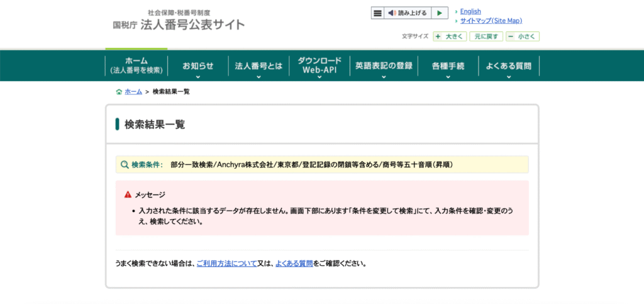Click the ホーム breadcrumb link

(133, 92)
